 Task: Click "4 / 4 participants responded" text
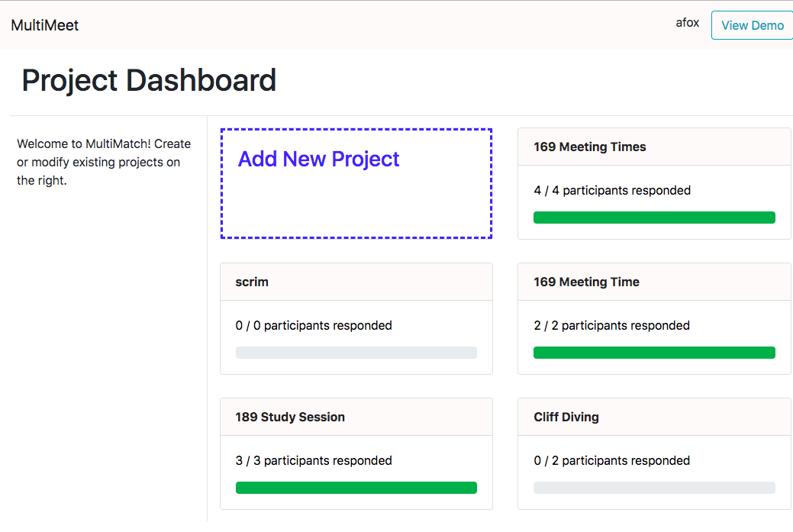point(612,191)
